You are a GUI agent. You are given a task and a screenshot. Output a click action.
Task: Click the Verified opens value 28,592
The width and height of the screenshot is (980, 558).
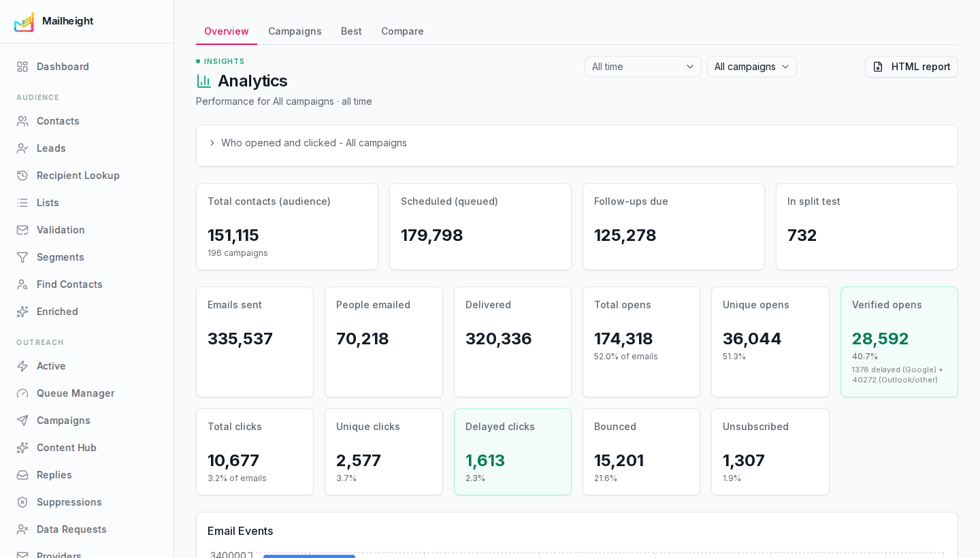881,339
